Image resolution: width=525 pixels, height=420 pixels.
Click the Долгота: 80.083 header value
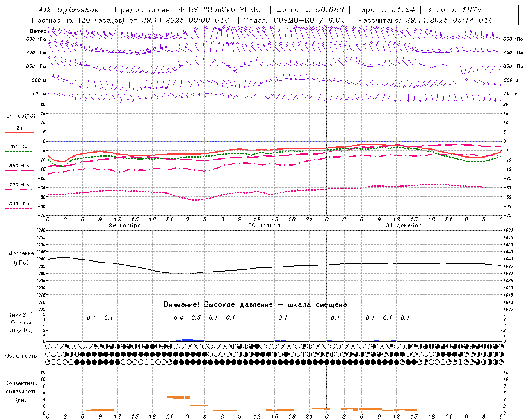point(310,10)
